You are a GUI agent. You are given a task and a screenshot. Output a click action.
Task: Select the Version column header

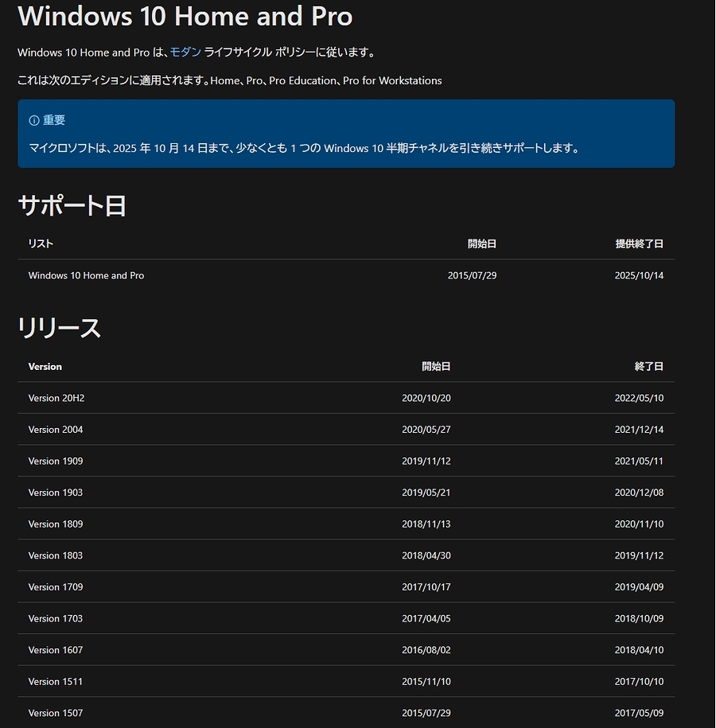[45, 366]
